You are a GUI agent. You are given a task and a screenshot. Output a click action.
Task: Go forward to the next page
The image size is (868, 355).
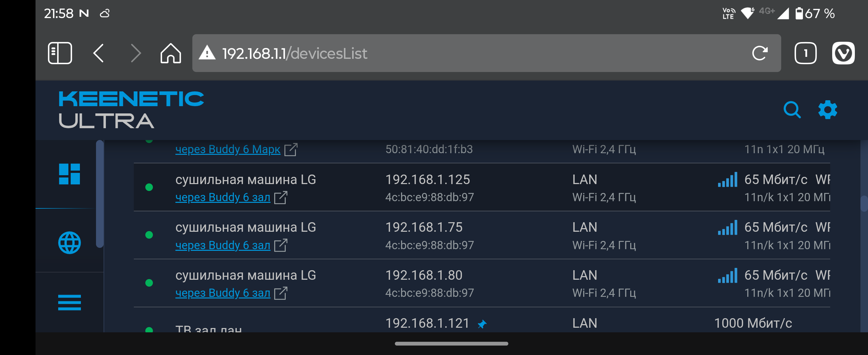click(x=135, y=53)
